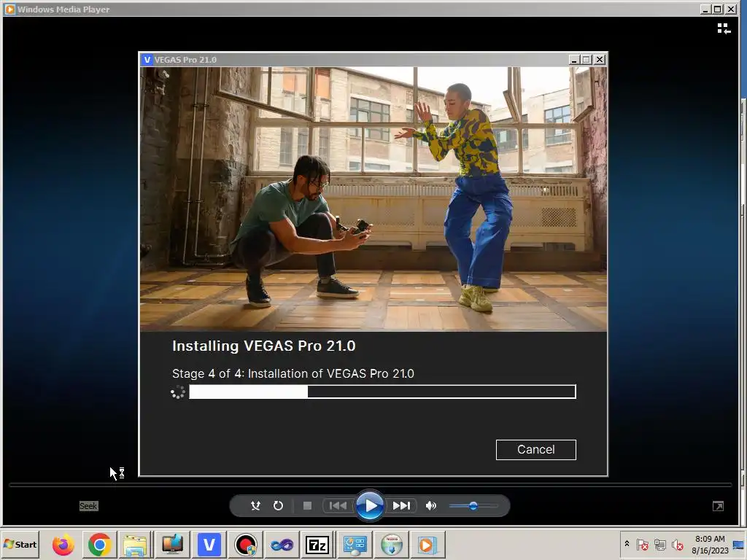Click the red record app taskbar icon
Viewport: 747px width, 560px height.
click(x=245, y=545)
